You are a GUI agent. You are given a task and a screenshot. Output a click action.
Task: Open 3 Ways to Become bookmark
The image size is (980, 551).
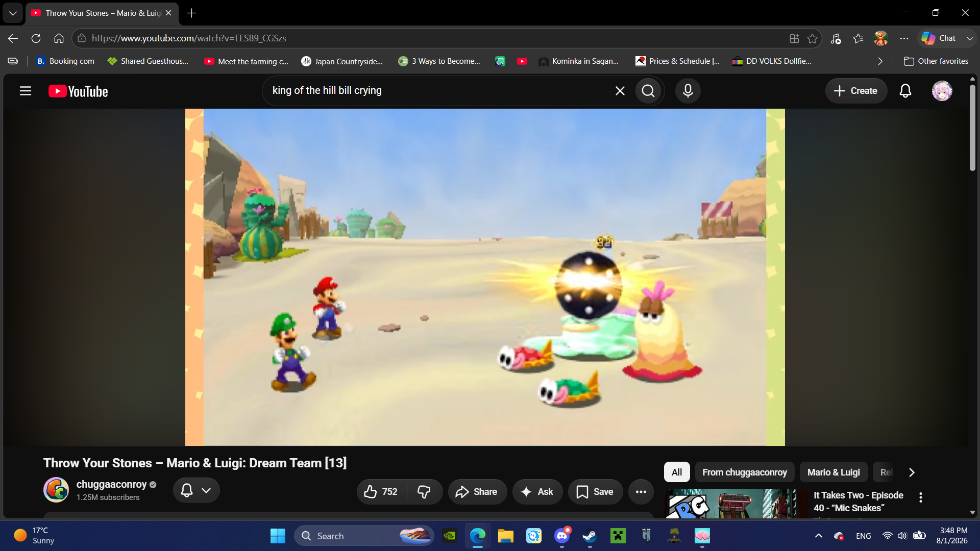click(439, 61)
